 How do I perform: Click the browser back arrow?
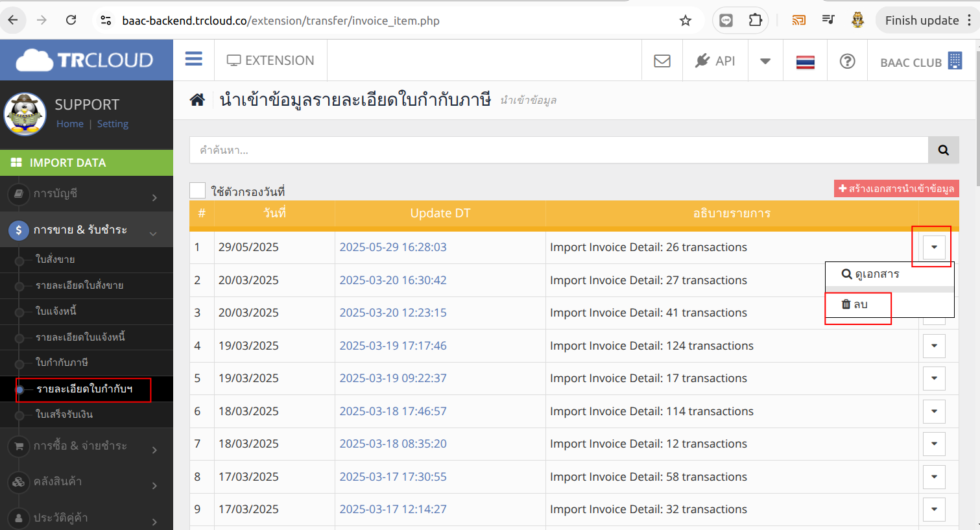click(13, 20)
